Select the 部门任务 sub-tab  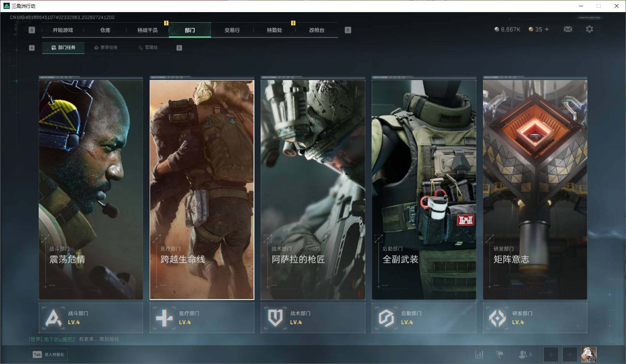pyautogui.click(x=63, y=48)
